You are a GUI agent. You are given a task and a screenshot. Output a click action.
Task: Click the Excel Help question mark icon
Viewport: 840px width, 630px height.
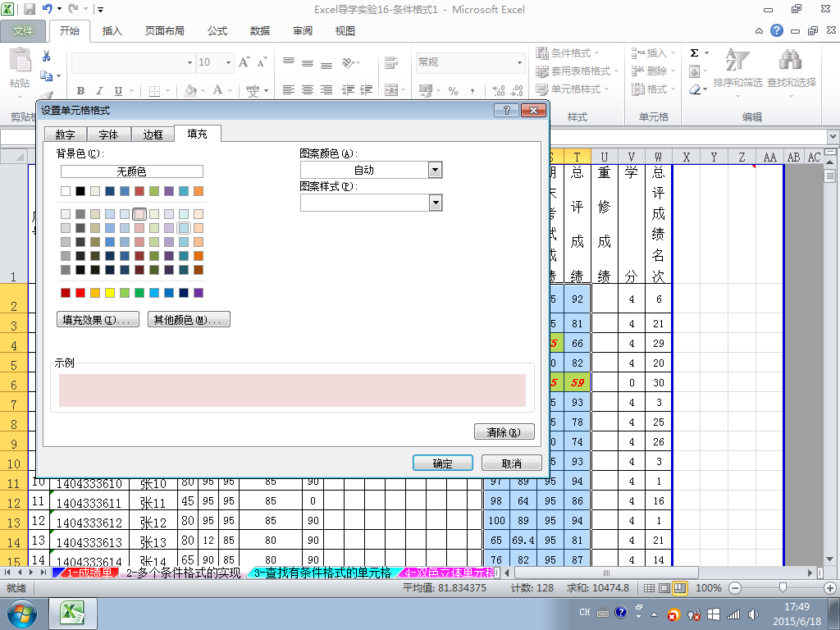click(x=777, y=30)
